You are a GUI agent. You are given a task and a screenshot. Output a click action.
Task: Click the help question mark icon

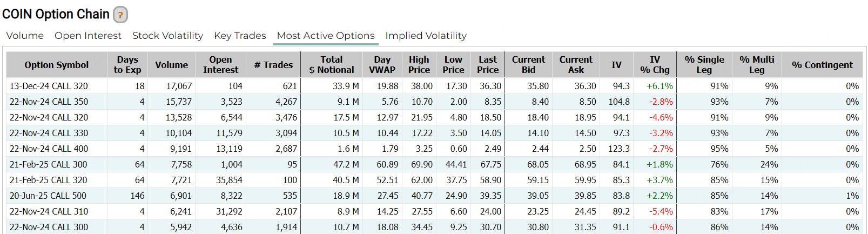(120, 15)
